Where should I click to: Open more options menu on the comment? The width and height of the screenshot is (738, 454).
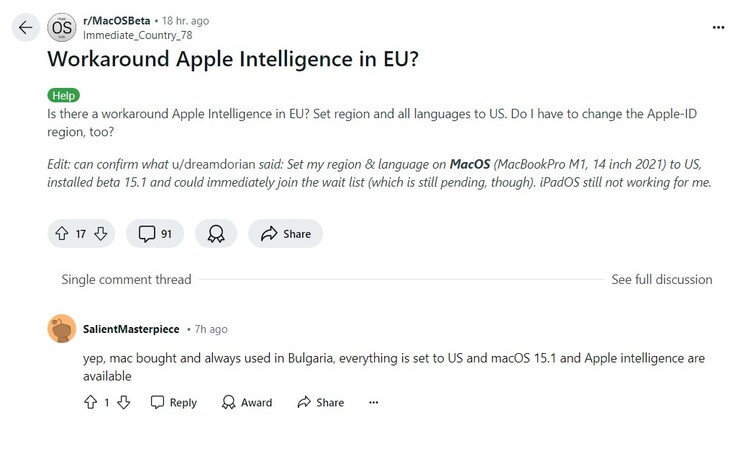[374, 402]
